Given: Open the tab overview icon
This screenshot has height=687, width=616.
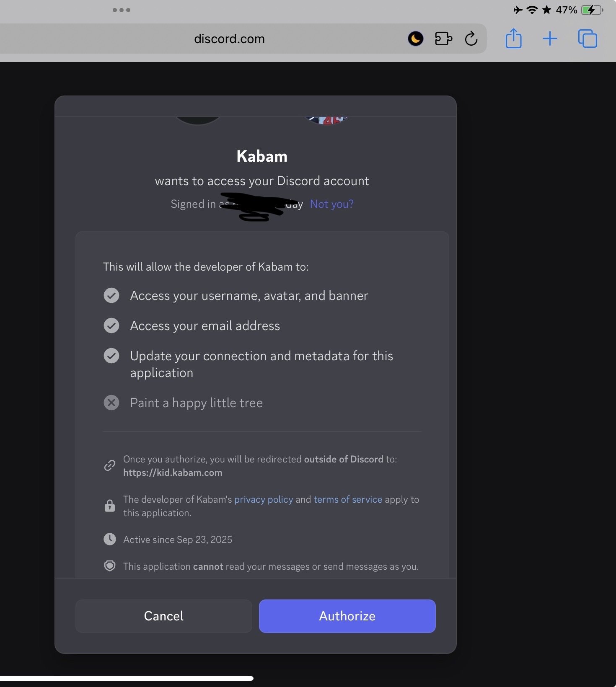Looking at the screenshot, I should (x=587, y=39).
